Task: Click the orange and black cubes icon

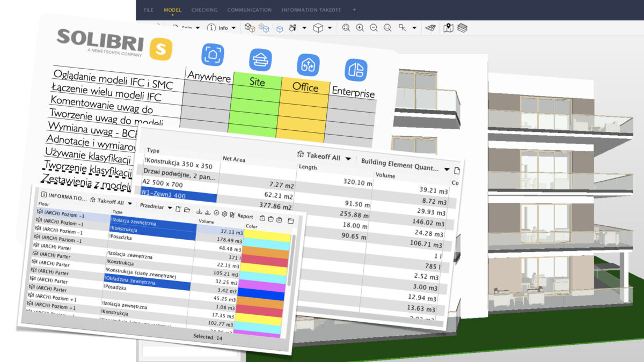Action: pos(250,27)
